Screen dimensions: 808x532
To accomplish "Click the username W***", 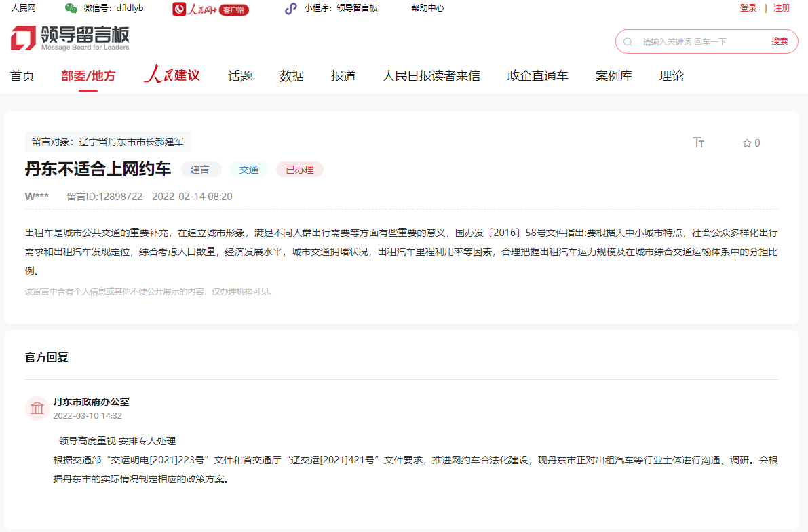I will point(37,196).
